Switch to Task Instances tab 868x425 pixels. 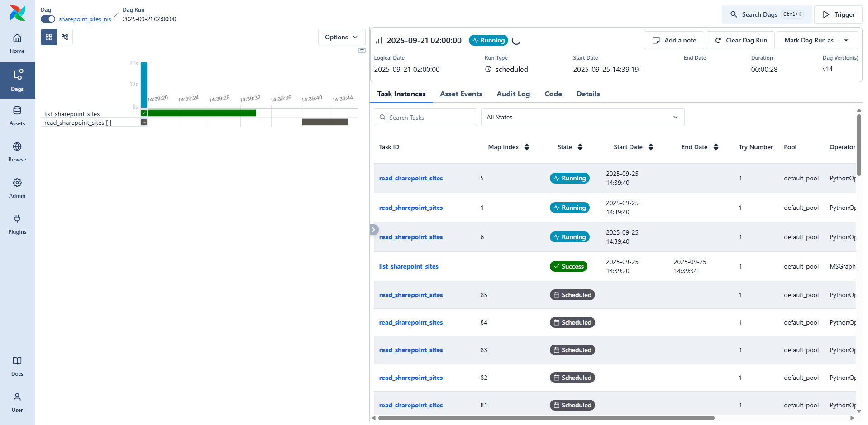click(x=401, y=94)
